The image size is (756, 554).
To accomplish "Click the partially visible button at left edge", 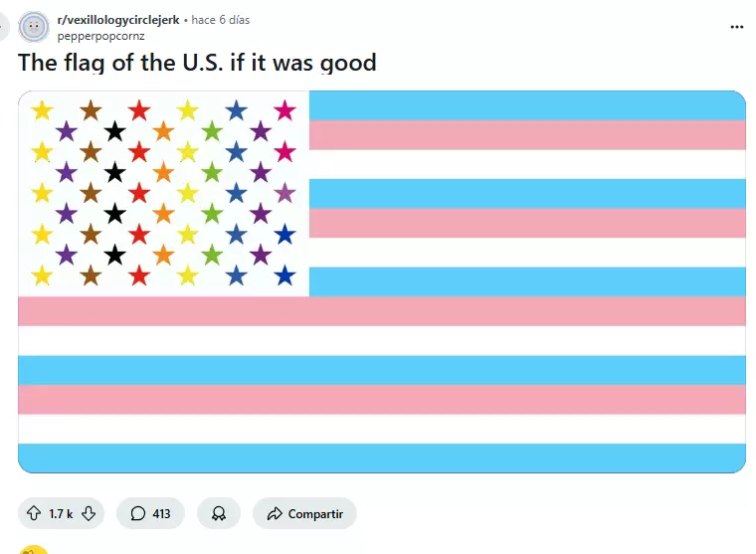I will tap(3, 26).
